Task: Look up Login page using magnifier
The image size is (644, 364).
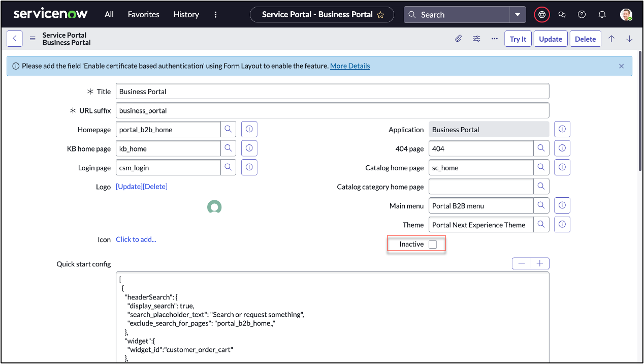Action: 228,167
